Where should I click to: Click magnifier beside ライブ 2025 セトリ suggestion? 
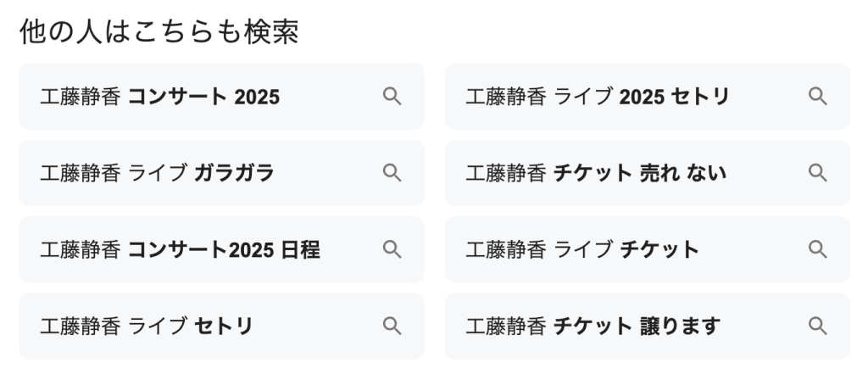[817, 97]
